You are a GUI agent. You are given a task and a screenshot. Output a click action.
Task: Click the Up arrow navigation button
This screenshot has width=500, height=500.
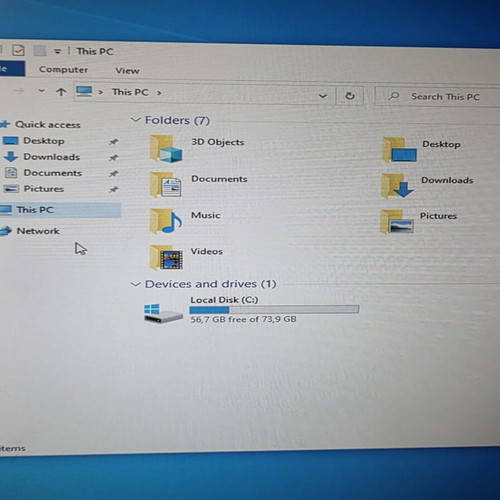(61, 92)
